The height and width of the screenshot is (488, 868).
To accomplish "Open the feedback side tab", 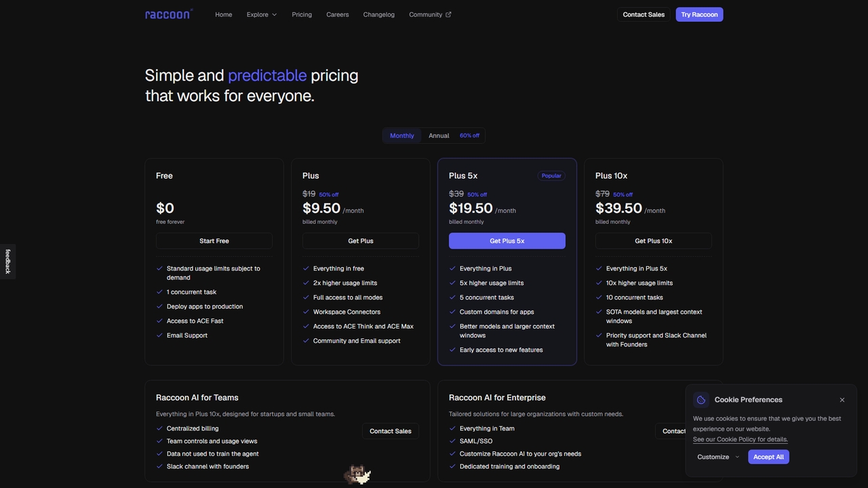I will click(7, 262).
